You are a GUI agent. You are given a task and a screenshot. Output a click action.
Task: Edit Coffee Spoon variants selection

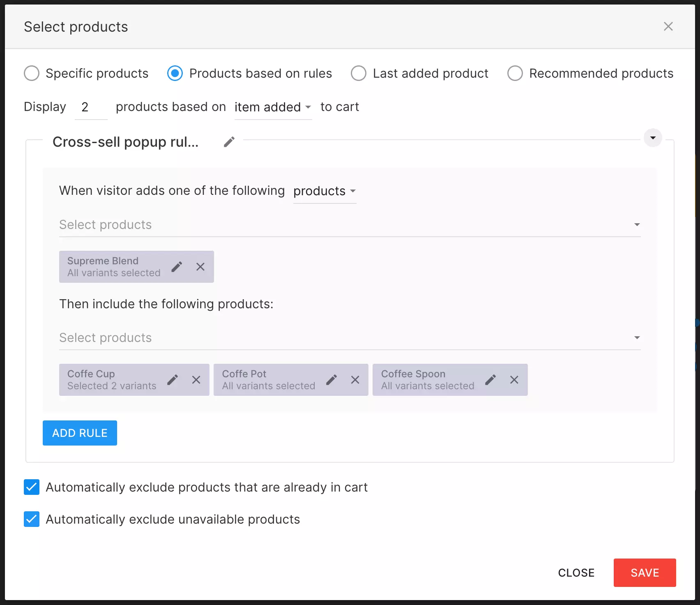click(490, 380)
